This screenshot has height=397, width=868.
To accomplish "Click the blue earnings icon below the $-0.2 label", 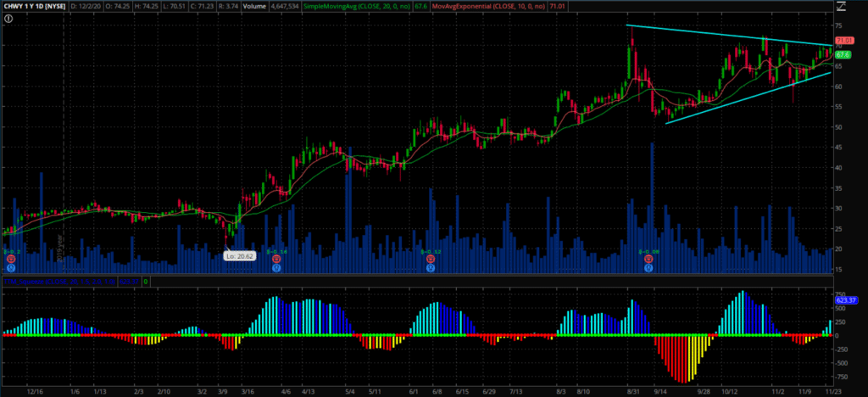I will click(10, 267).
